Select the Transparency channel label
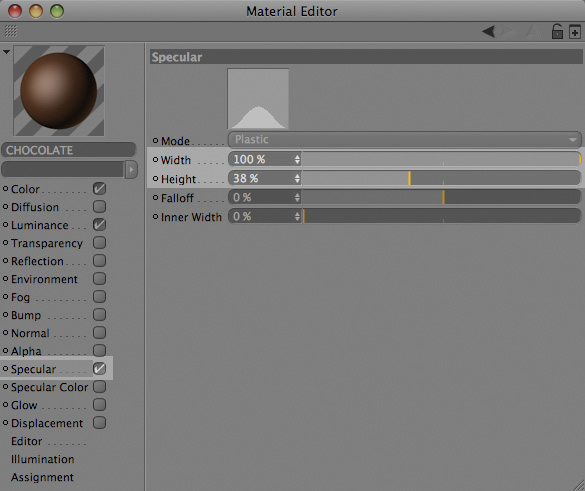585x491 pixels. point(47,243)
